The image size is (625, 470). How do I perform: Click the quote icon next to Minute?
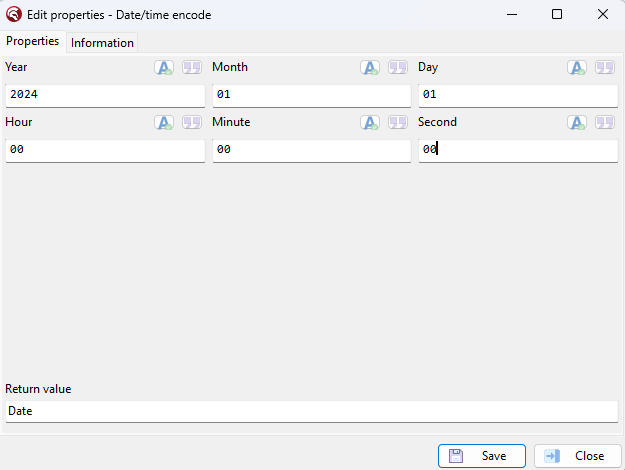(x=398, y=122)
